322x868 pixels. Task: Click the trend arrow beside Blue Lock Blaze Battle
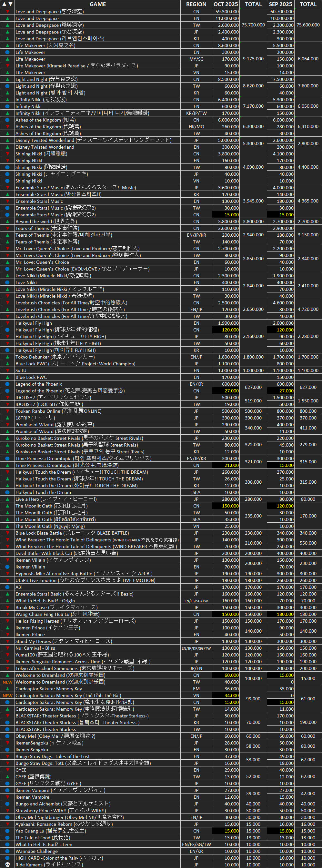click(x=7, y=533)
